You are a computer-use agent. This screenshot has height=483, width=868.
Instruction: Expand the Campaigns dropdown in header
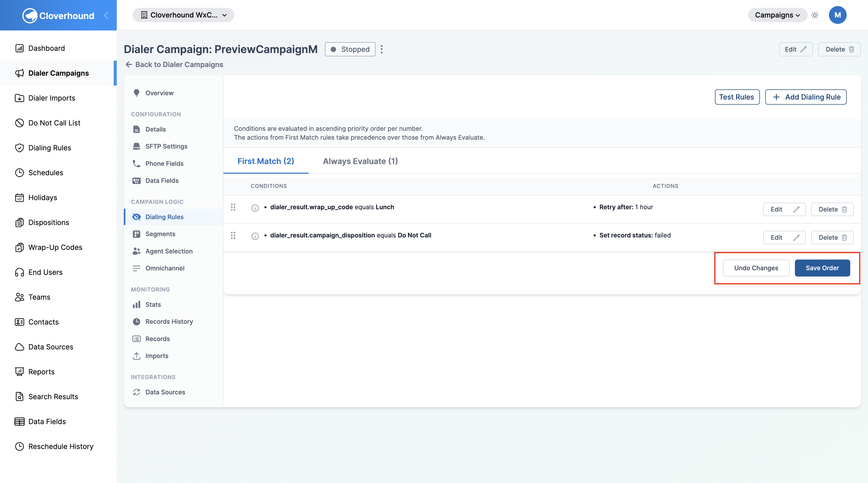(777, 15)
